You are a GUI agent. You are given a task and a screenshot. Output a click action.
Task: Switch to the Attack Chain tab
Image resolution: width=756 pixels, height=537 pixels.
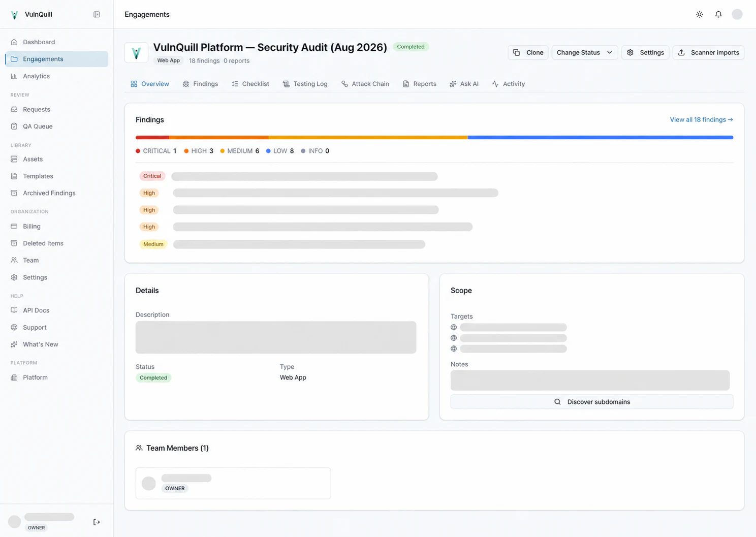pyautogui.click(x=365, y=84)
